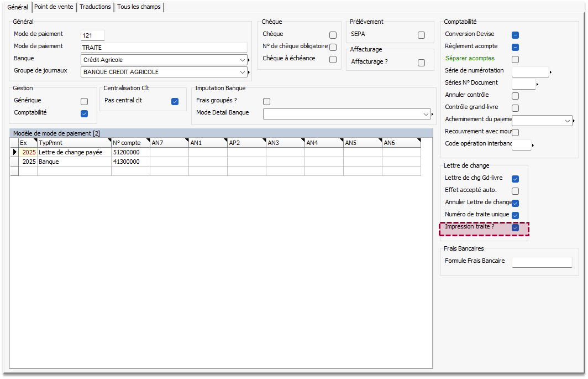This screenshot has width=588, height=379.
Task: Open the Acheminement du paiement dropdown
Action: 568,121
